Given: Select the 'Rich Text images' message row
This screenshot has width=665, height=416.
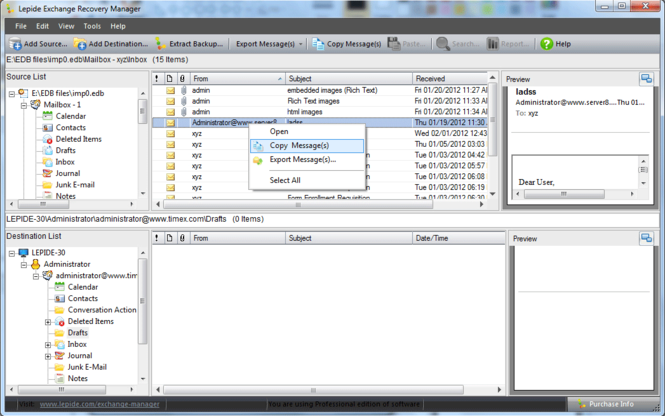Looking at the screenshot, I should point(320,101).
